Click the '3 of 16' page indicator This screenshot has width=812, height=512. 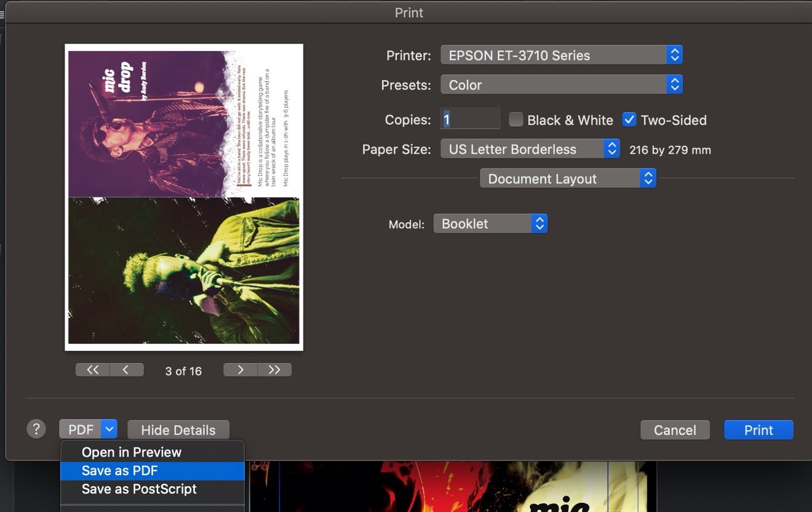[183, 371]
